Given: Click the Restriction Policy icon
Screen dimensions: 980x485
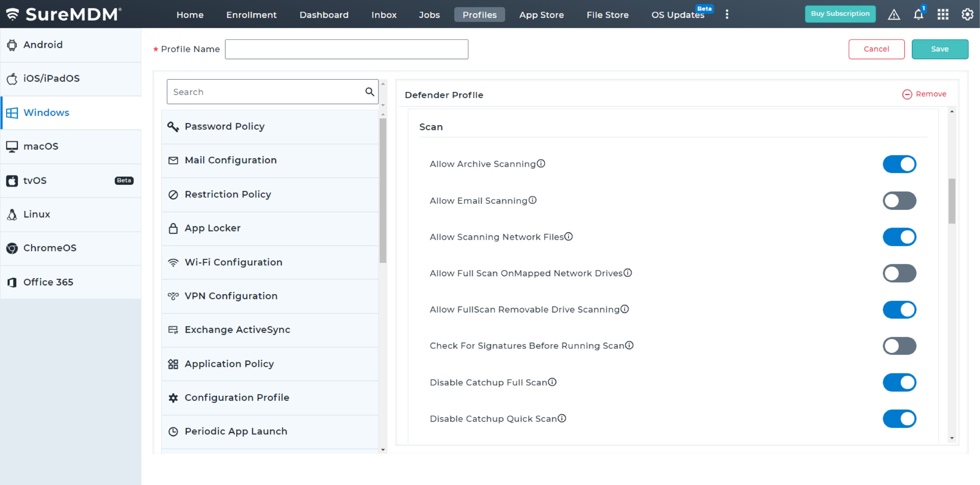Looking at the screenshot, I should point(173,195).
